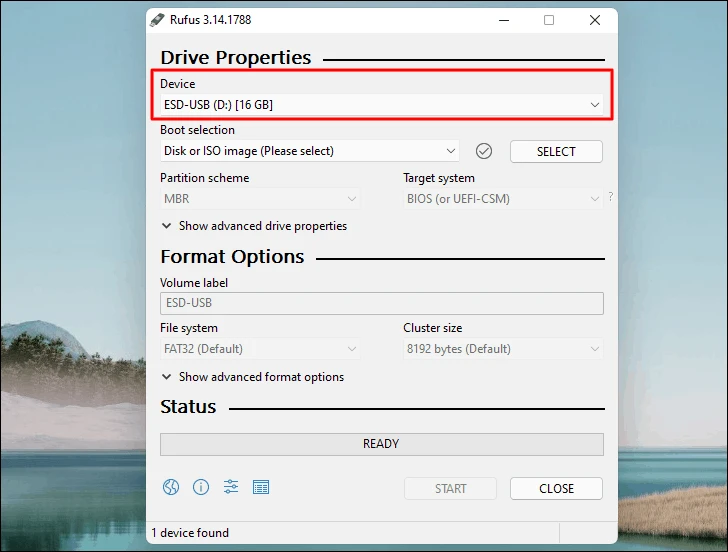Click the About info icon
728x552 pixels.
pyautogui.click(x=201, y=487)
